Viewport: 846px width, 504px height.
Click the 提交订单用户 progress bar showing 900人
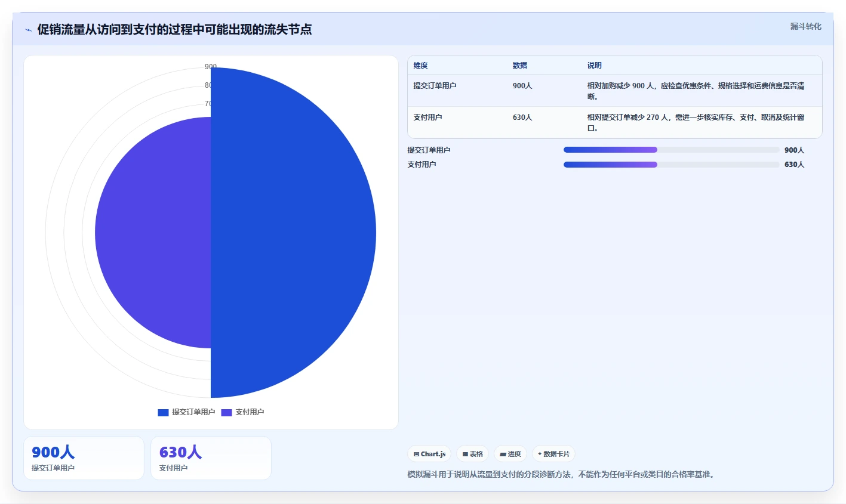[672, 150]
